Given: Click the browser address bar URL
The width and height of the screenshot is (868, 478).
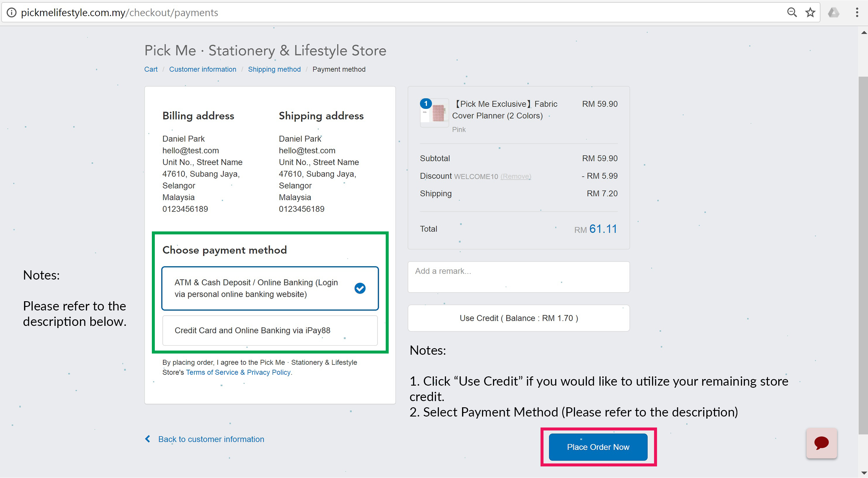Looking at the screenshot, I should pos(119,12).
